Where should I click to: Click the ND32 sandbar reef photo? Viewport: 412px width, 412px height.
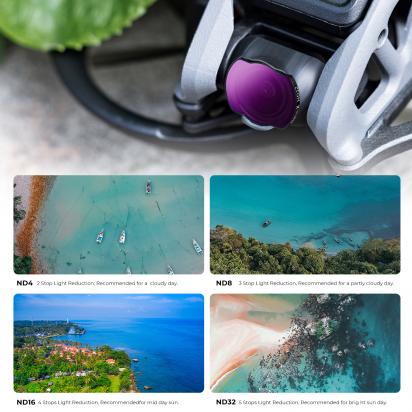(x=305, y=343)
